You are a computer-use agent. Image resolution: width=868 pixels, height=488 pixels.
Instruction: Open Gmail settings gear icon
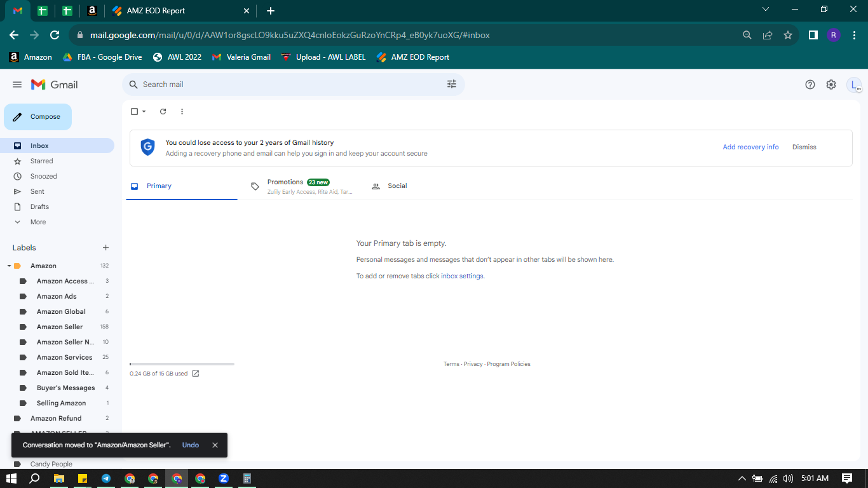tap(831, 85)
